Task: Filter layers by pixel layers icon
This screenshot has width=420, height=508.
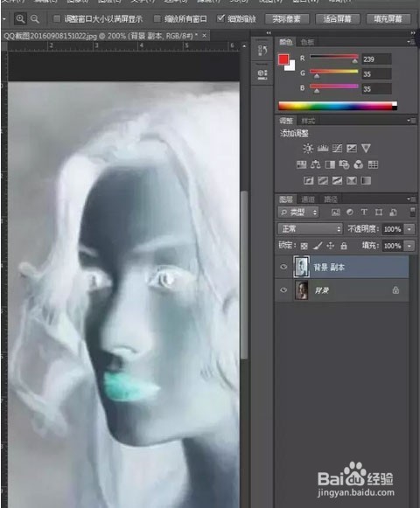Action: [336, 212]
